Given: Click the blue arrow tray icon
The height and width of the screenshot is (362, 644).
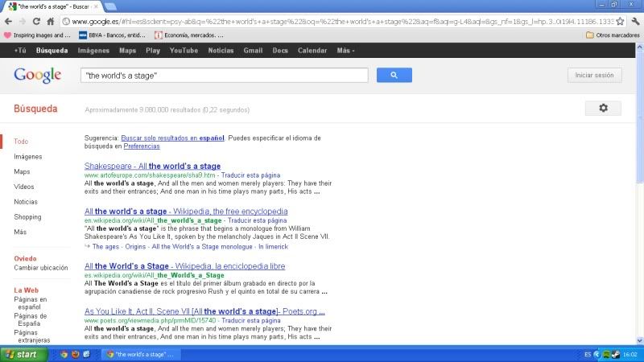Looking at the screenshot, I should [x=597, y=355].
